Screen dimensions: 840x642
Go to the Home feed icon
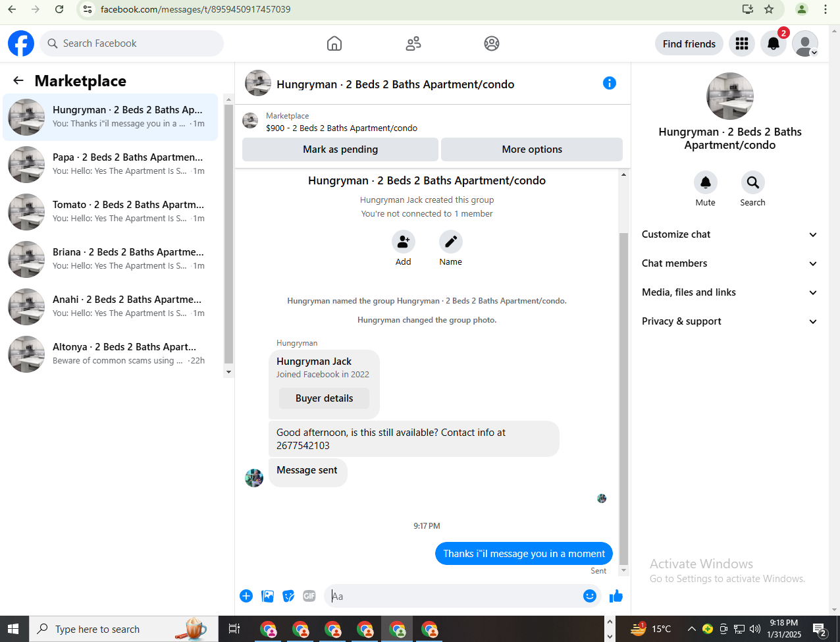coord(334,43)
